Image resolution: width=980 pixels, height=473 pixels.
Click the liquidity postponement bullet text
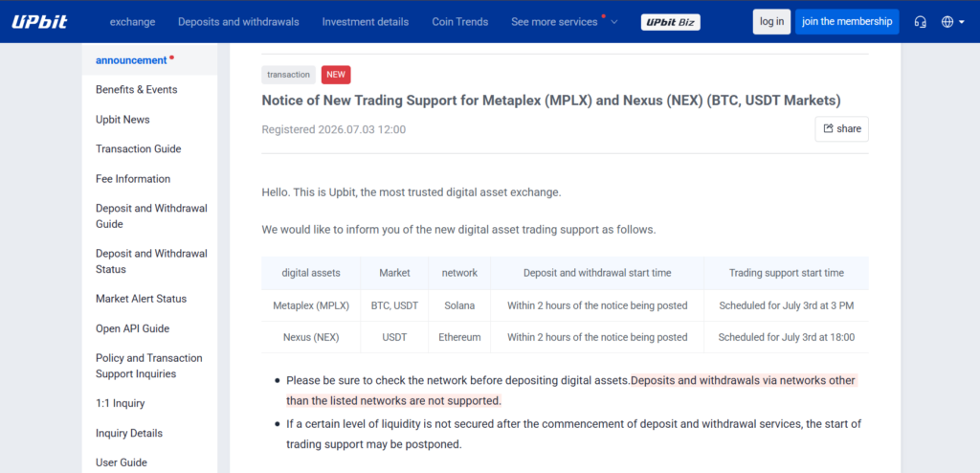[x=574, y=434]
